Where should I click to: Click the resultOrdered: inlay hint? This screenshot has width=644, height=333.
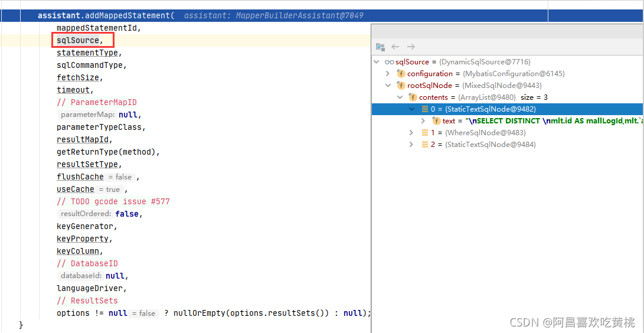pos(86,214)
